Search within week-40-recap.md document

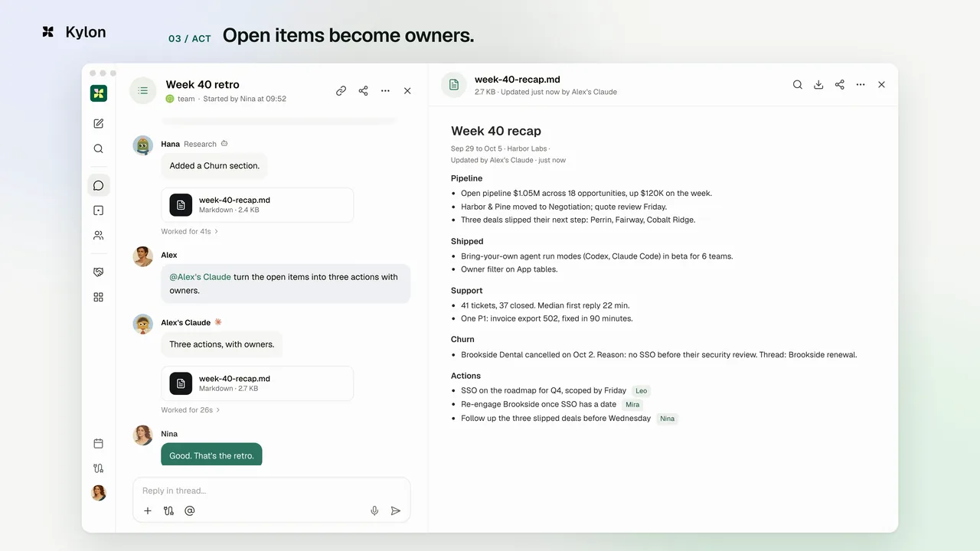click(798, 85)
